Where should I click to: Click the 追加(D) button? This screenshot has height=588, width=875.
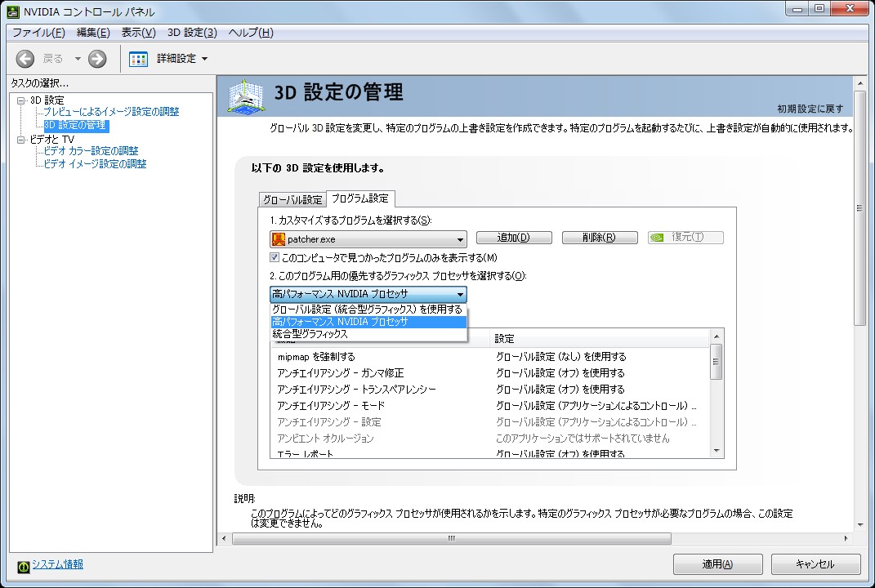[514, 238]
